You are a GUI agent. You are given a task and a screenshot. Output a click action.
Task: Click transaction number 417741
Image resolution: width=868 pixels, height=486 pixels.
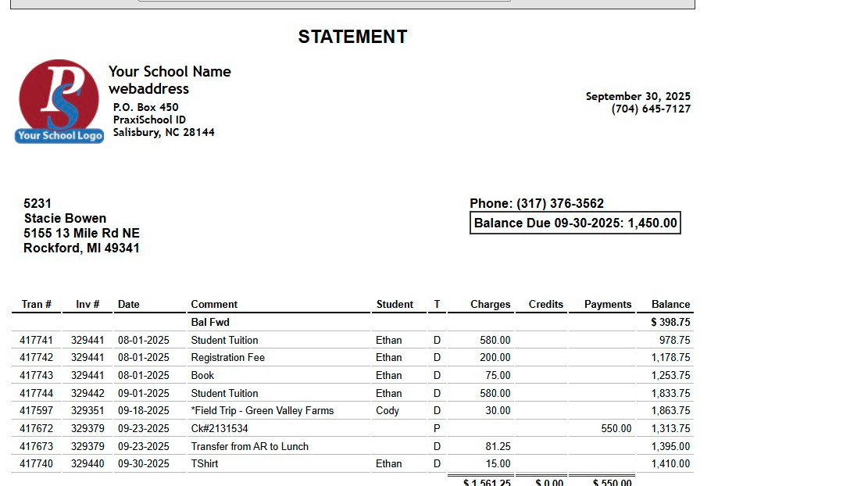click(x=37, y=341)
